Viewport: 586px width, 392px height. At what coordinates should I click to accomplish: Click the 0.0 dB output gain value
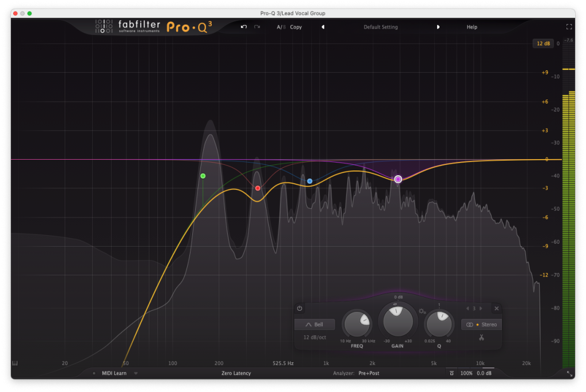(x=484, y=373)
